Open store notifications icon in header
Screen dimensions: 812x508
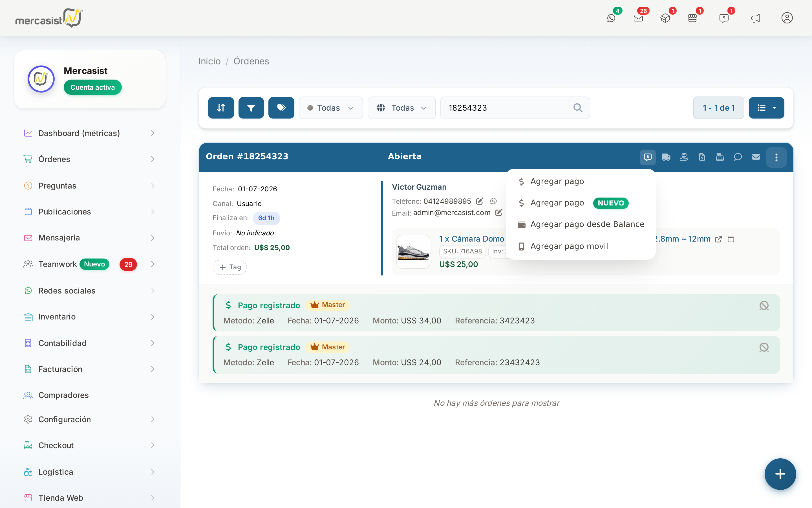692,18
